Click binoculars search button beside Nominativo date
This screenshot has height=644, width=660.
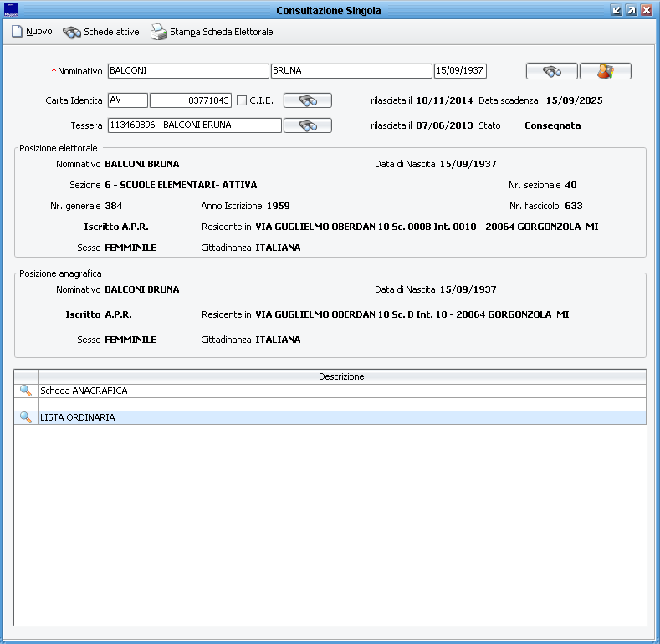pyautogui.click(x=551, y=71)
